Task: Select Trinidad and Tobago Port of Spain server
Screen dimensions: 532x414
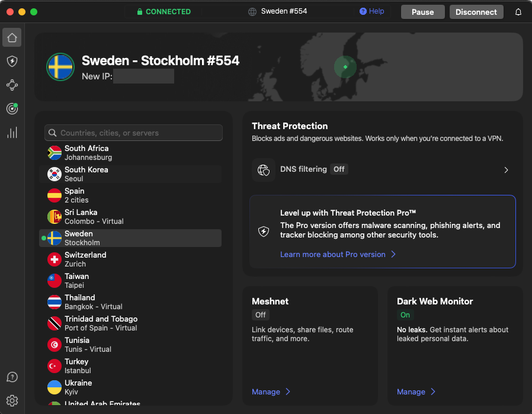Action: (130, 323)
